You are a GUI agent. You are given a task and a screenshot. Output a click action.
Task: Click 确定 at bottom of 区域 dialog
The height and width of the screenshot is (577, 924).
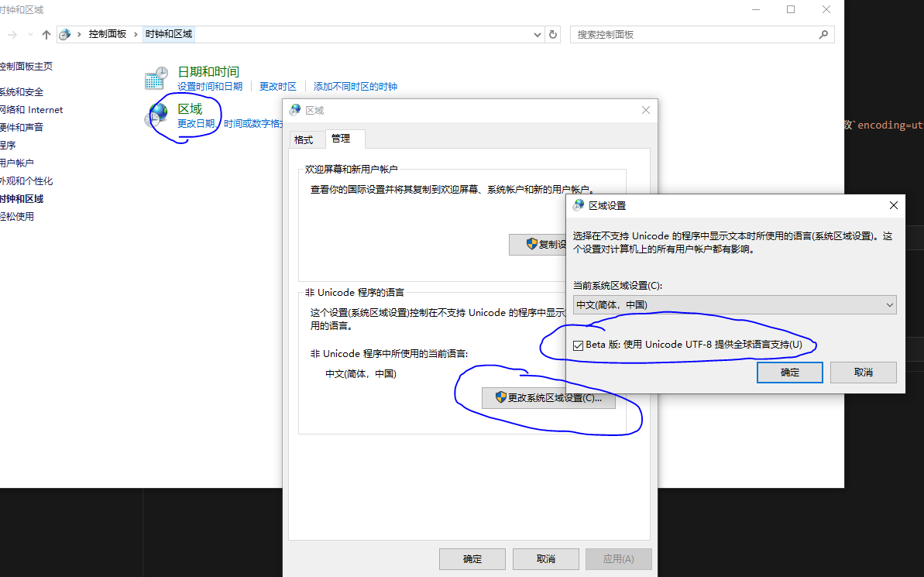coord(472,558)
